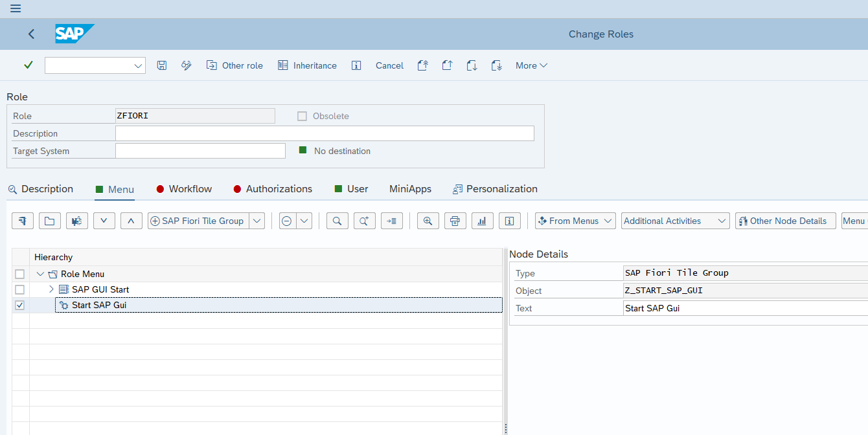The width and height of the screenshot is (868, 435).
Task: Open the information icon in top toolbar
Action: pos(356,65)
